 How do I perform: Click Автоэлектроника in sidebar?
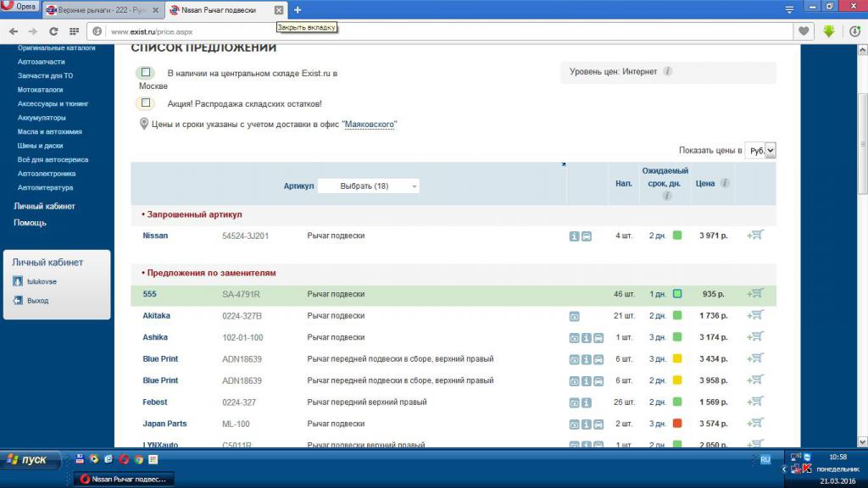click(x=46, y=174)
